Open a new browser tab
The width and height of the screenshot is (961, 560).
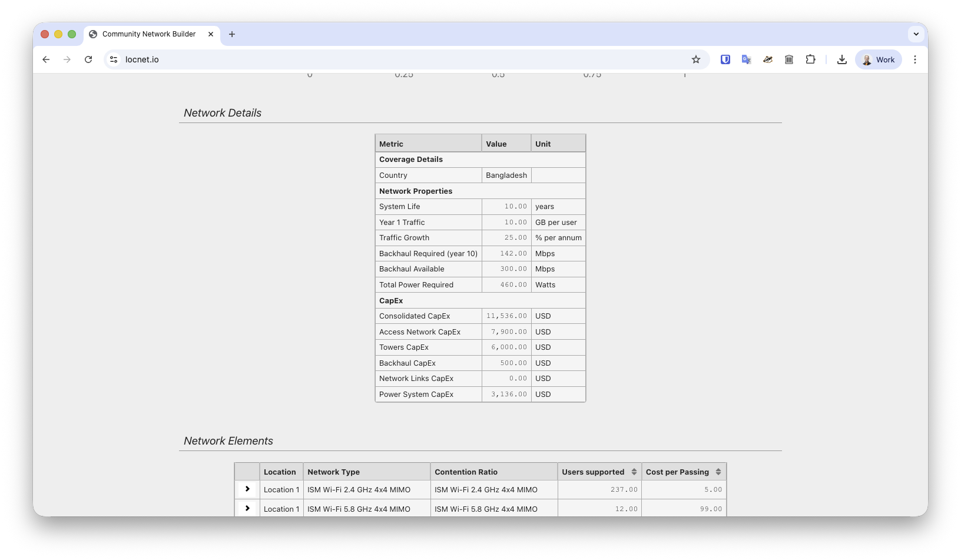232,34
